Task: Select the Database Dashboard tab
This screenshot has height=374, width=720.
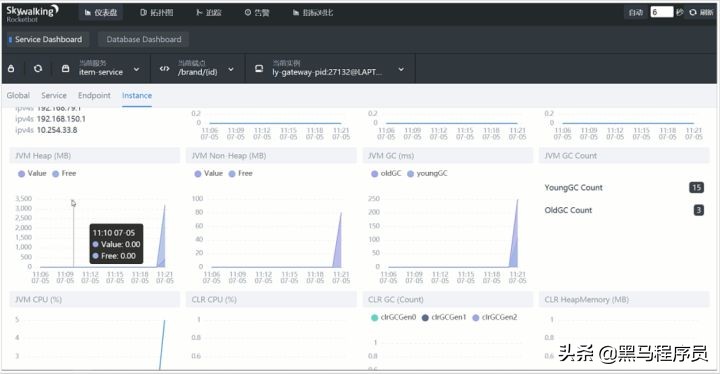Action: 144,40
